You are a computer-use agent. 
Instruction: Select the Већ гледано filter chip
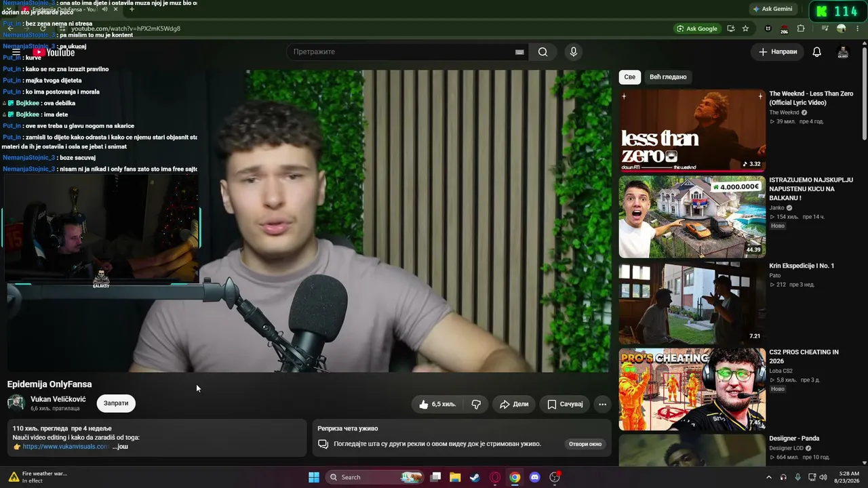point(668,77)
